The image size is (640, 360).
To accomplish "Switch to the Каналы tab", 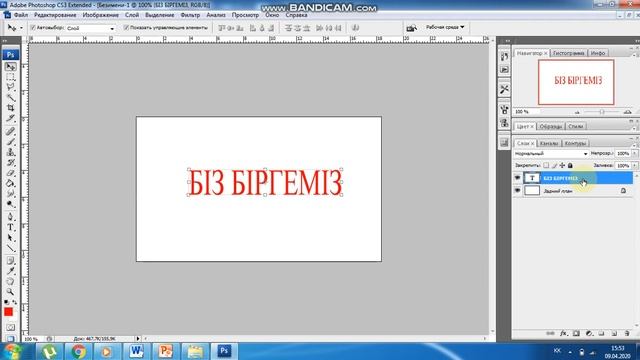I will 549,143.
